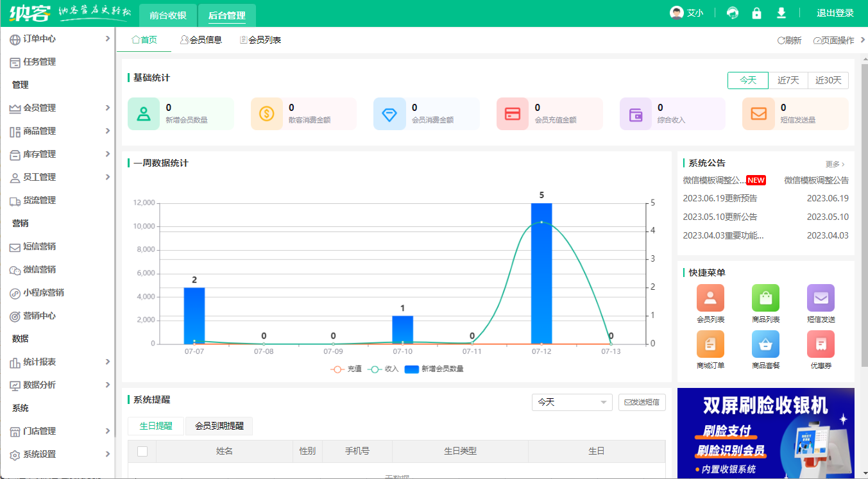Click the customer service headset icon
Viewport: 868px width, 479px height.
(733, 13)
